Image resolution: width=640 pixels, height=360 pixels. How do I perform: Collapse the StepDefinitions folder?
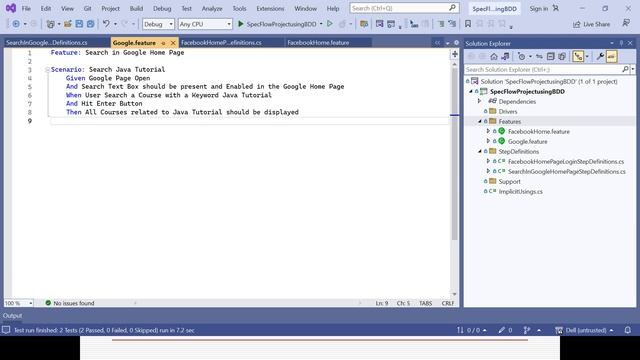click(480, 151)
